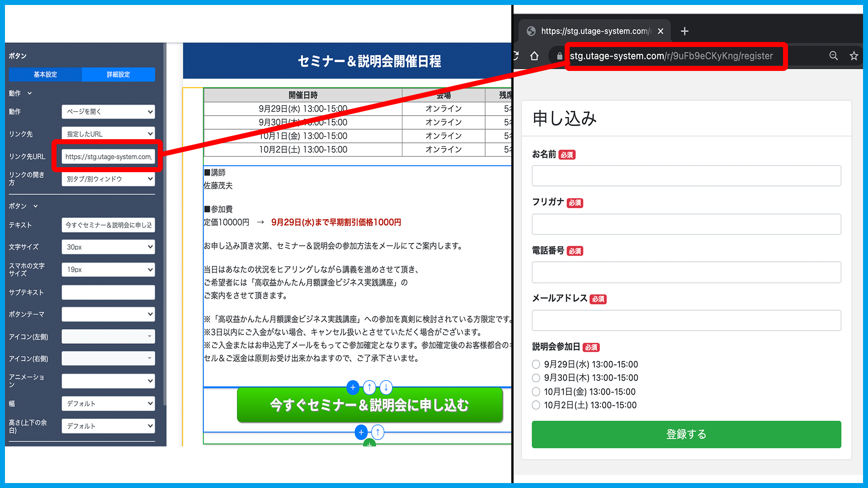Viewport: 868px width, 488px height.
Task: Click the settings panel vertical scrollbar
Action: 165,226
